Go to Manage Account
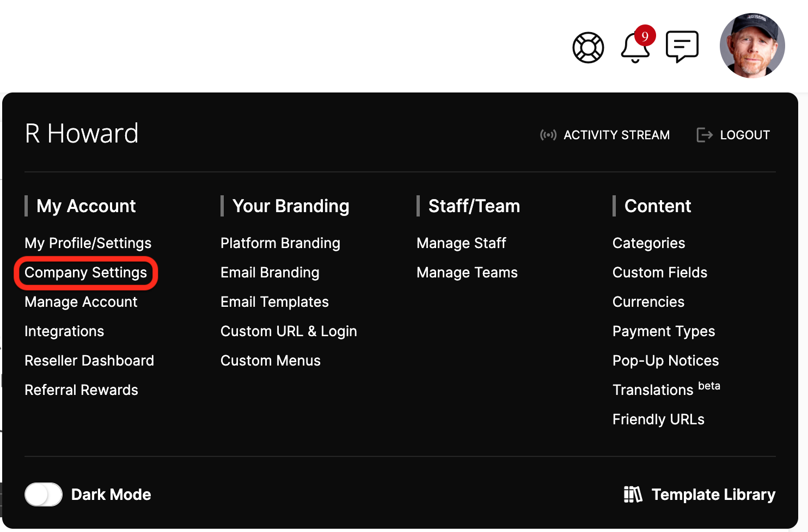The image size is (808, 532). click(x=81, y=302)
